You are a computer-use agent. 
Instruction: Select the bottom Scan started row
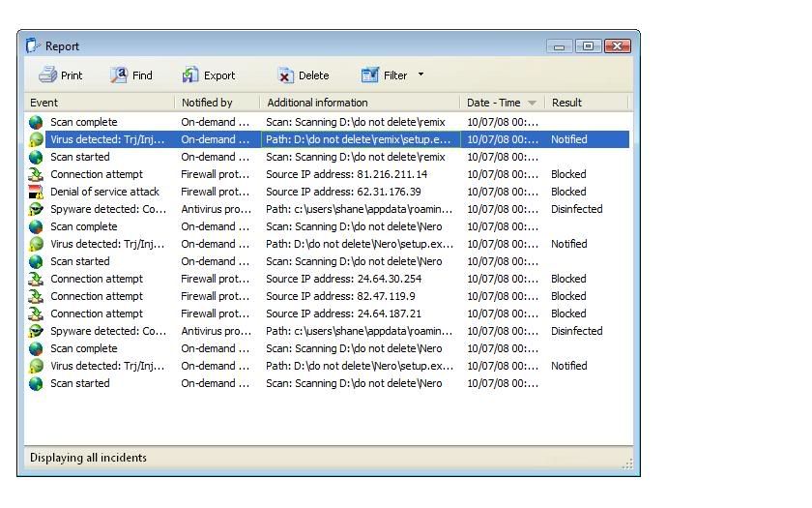329,383
